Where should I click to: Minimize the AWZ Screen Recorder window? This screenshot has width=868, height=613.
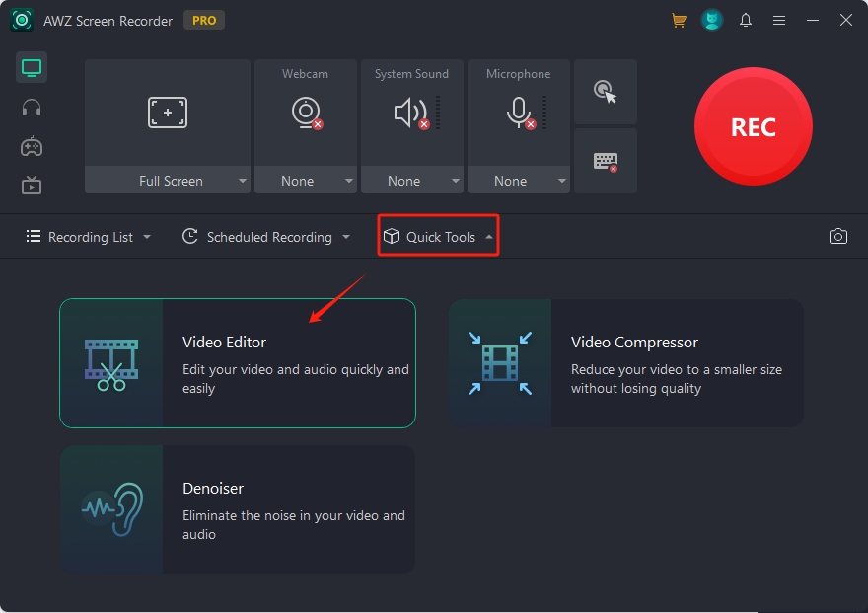click(x=813, y=21)
